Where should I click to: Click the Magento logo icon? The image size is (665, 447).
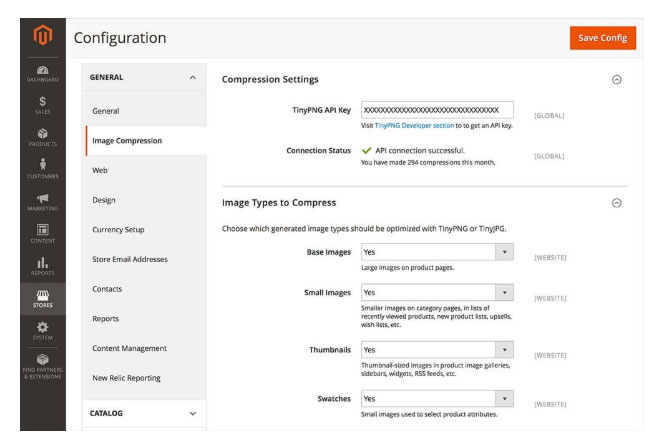[x=43, y=35]
